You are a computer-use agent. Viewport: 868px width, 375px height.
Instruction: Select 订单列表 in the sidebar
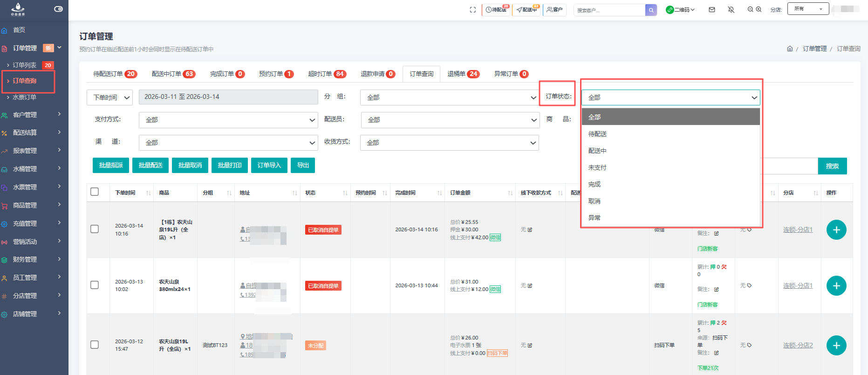[x=24, y=65]
